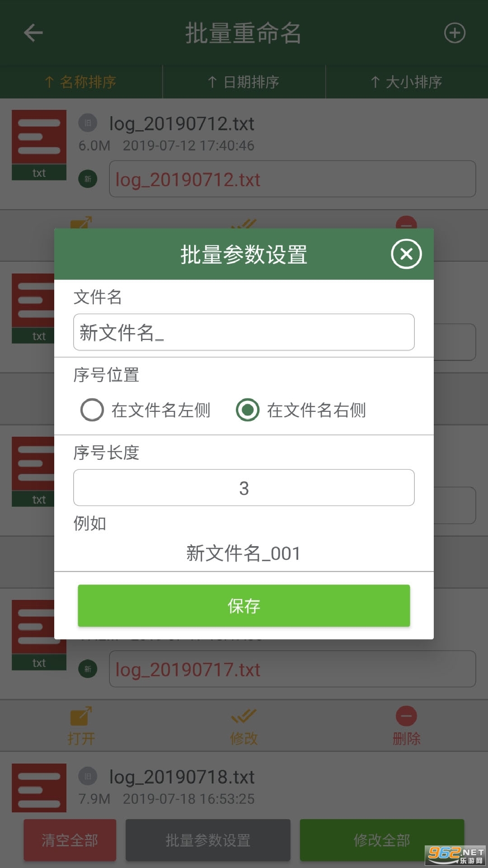This screenshot has width=488, height=868.
Task: Focus the 序号长度 field showing 3
Action: point(244,488)
